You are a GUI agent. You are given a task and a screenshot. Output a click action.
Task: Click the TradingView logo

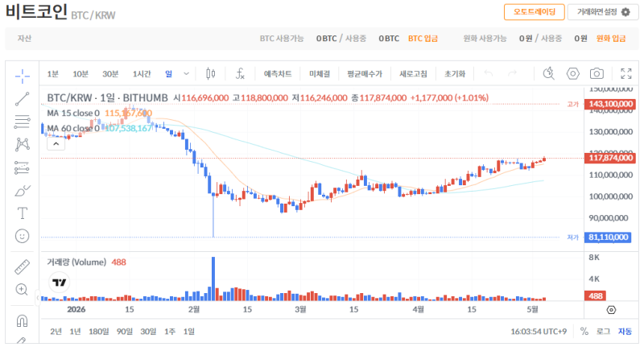pyautogui.click(x=59, y=282)
